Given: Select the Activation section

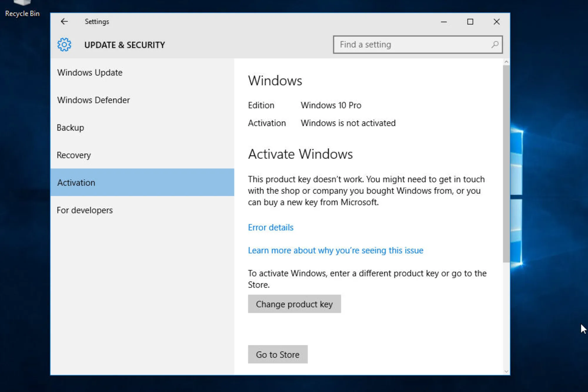Looking at the screenshot, I should (x=76, y=182).
